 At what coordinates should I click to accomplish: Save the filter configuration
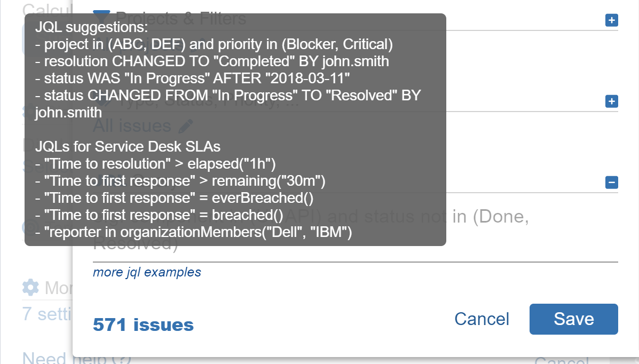click(573, 319)
